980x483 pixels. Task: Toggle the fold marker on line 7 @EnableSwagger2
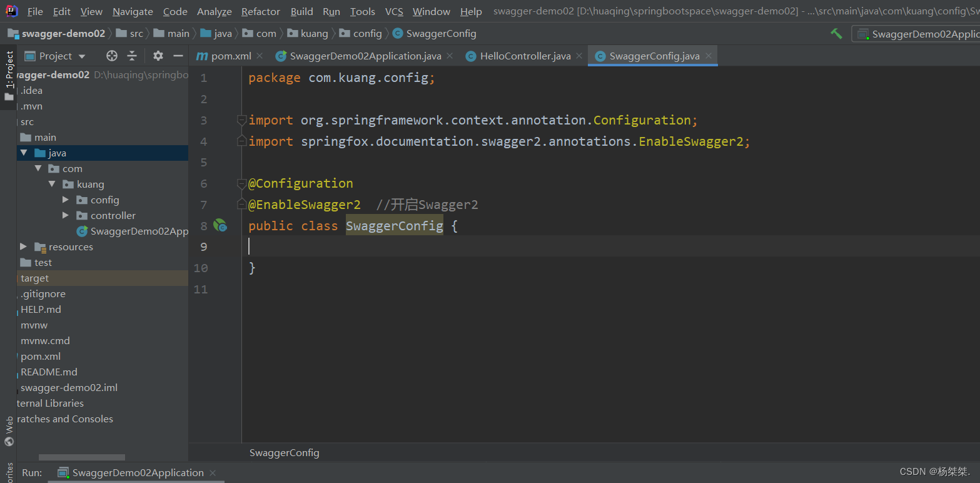[x=241, y=205]
